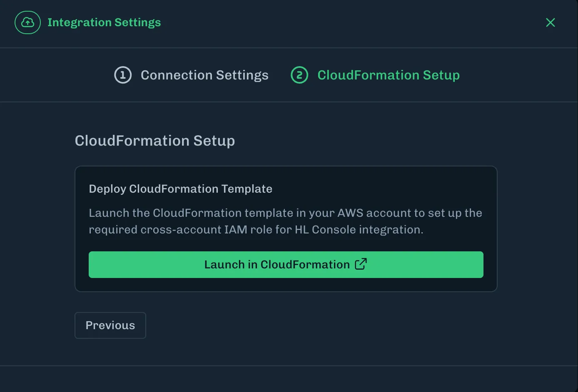Screen dimensions: 578x392
Task: Click the external link icon on Launch button
Action: pos(361,264)
